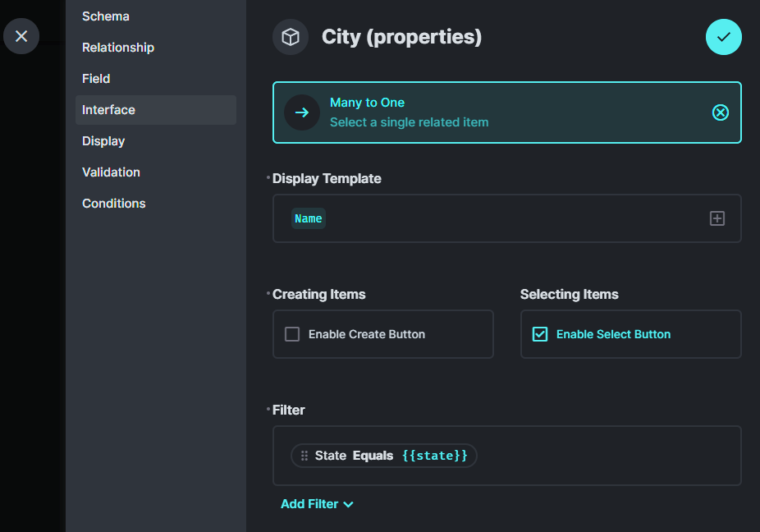Click the Enable Select Button label
Viewport: 760px width, 532px height.
point(613,334)
